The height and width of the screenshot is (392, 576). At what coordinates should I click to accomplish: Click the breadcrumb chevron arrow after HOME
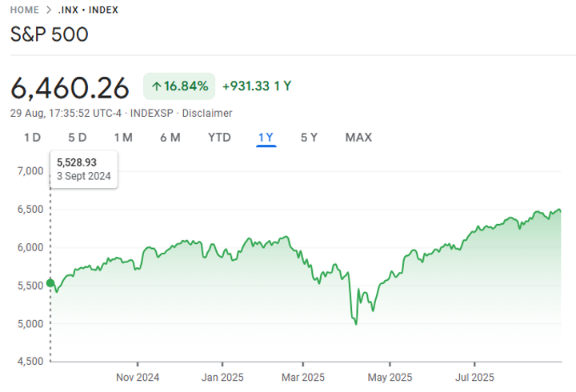[49, 10]
